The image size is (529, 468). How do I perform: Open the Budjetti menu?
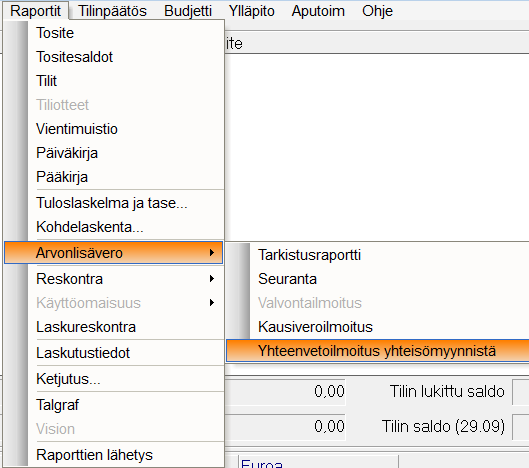click(188, 11)
